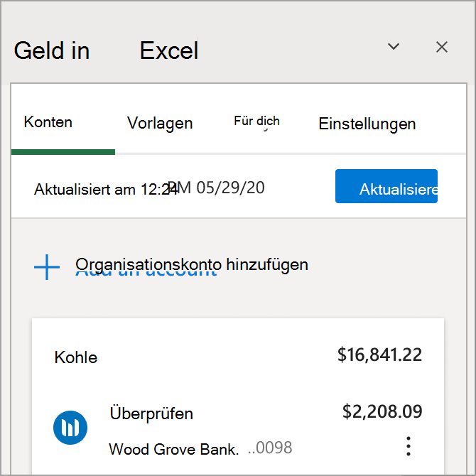
Task: Click the Kohle category heading
Action: point(76,357)
